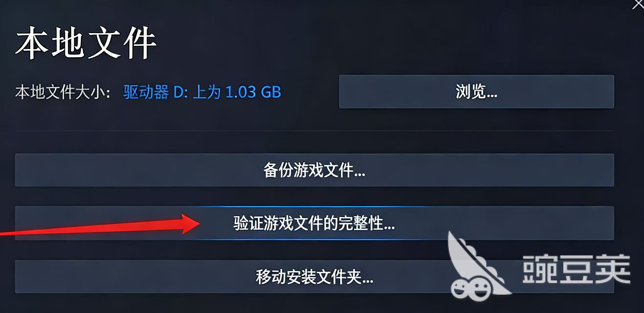Click the pea pod watermark logo

click(479, 267)
